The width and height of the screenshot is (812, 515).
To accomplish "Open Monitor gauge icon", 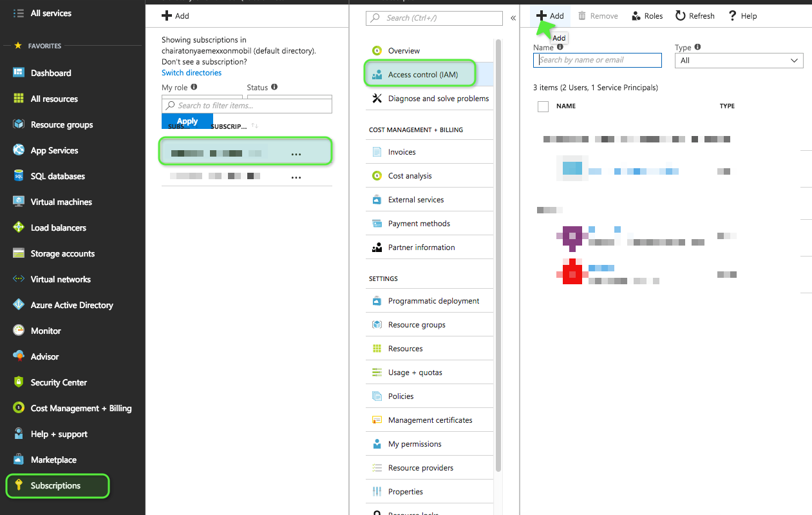I will 19,331.
